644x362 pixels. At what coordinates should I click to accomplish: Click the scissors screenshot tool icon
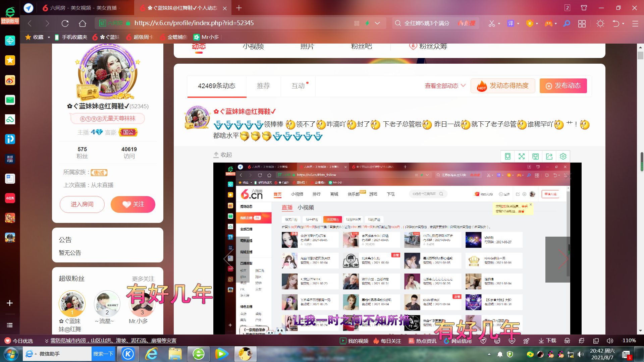tap(492, 23)
